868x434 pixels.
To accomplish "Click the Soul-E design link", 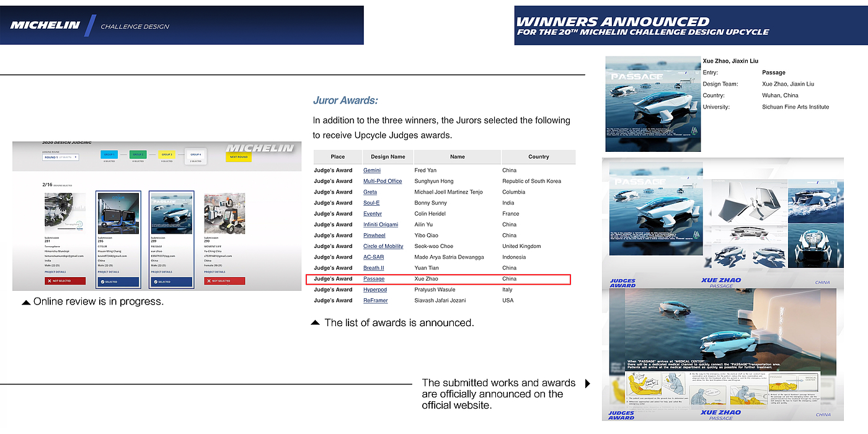I will point(371,203).
